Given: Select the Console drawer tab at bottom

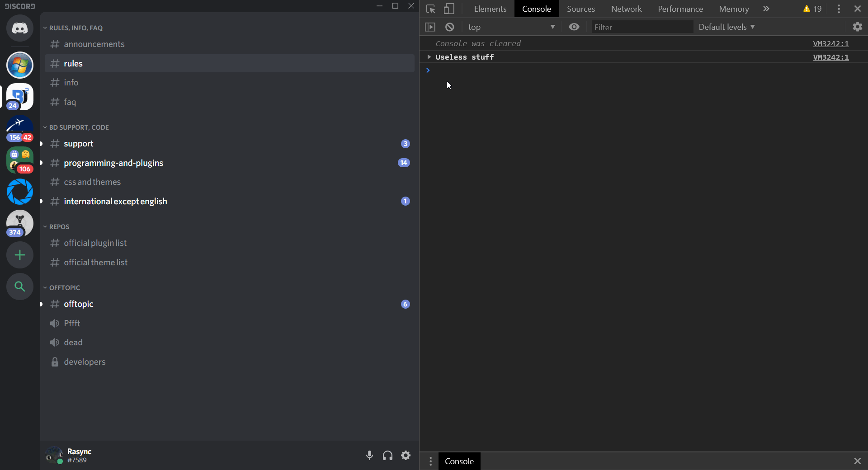Looking at the screenshot, I should coord(459,461).
